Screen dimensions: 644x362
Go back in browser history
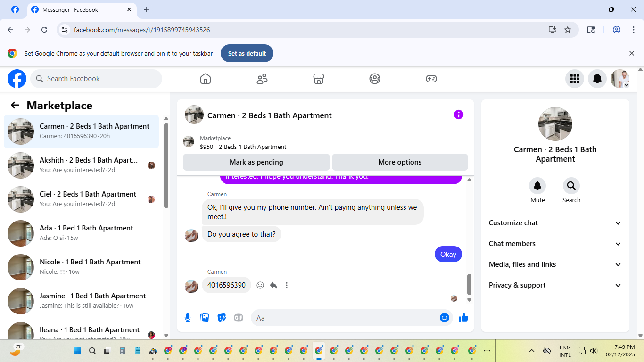coord(10,30)
